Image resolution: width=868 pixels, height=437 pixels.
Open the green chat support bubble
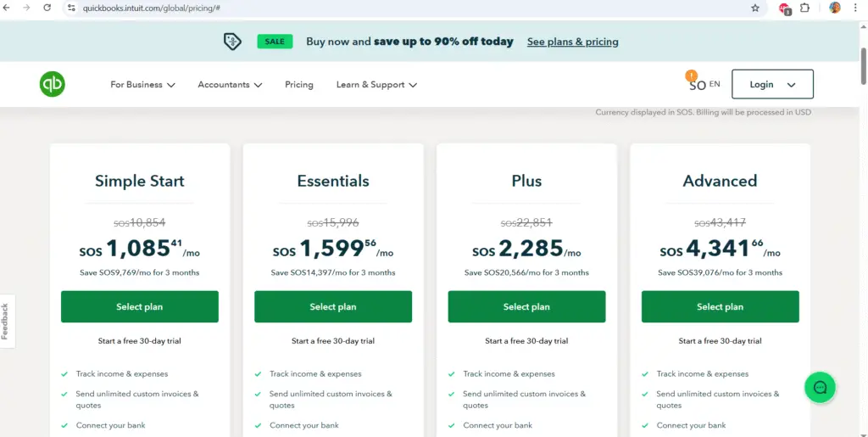point(820,388)
